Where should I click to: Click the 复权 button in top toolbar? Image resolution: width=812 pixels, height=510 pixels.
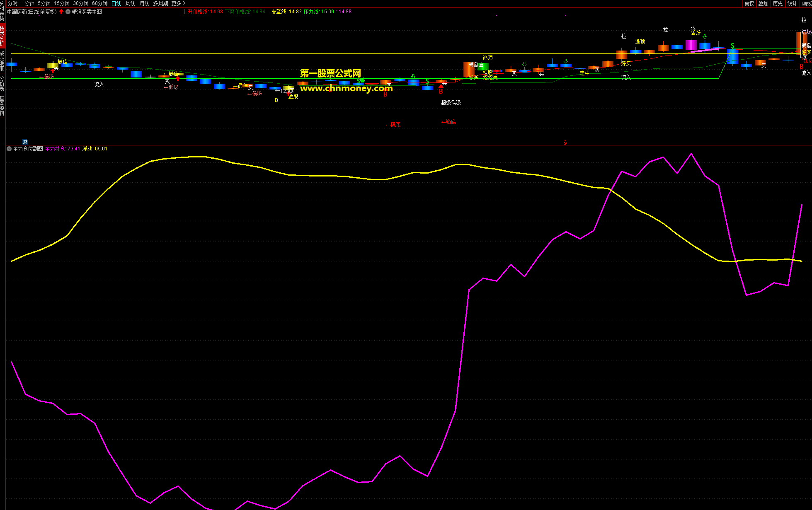point(749,3)
